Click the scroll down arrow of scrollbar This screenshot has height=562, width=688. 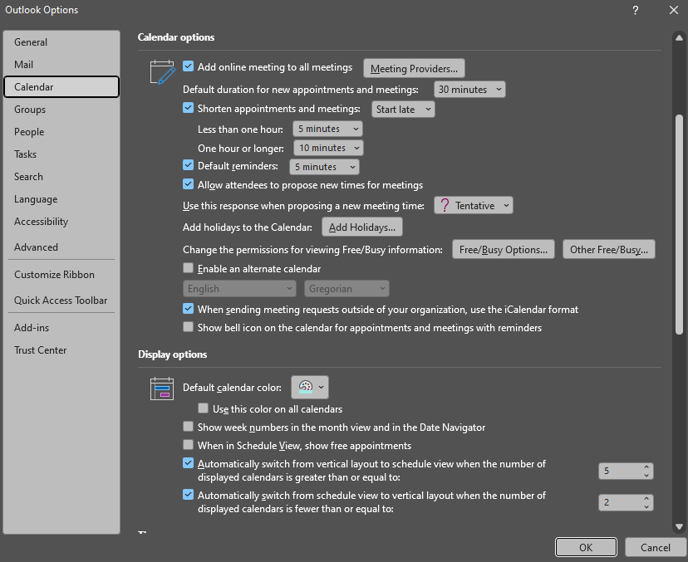pyautogui.click(x=679, y=527)
